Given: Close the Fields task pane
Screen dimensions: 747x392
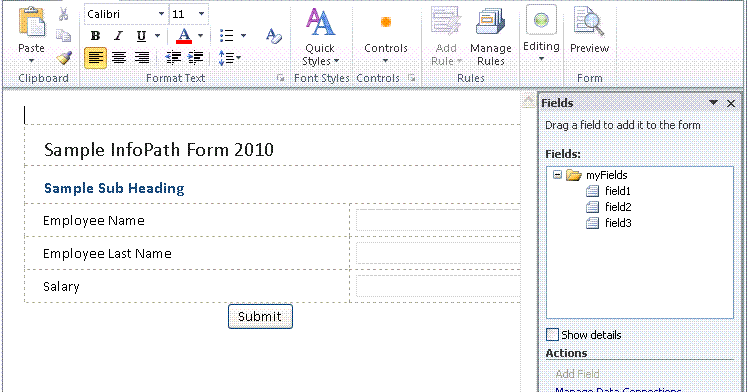Looking at the screenshot, I should (731, 103).
